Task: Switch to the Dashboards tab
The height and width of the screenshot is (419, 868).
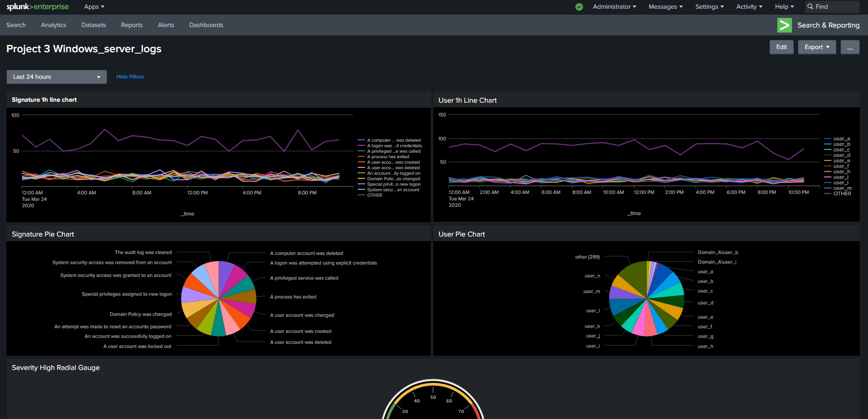Action: tap(206, 25)
